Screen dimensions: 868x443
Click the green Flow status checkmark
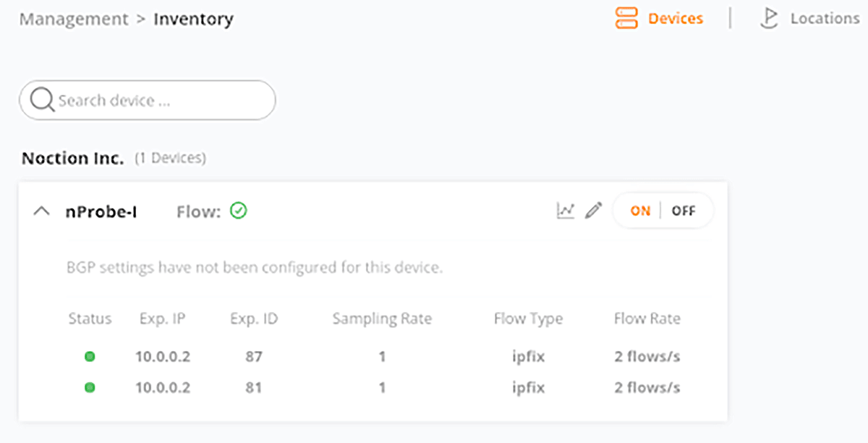tap(239, 211)
